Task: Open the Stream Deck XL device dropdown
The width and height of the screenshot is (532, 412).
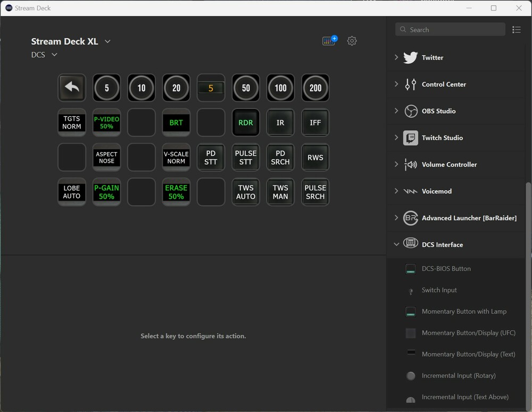Action: pyautogui.click(x=71, y=41)
